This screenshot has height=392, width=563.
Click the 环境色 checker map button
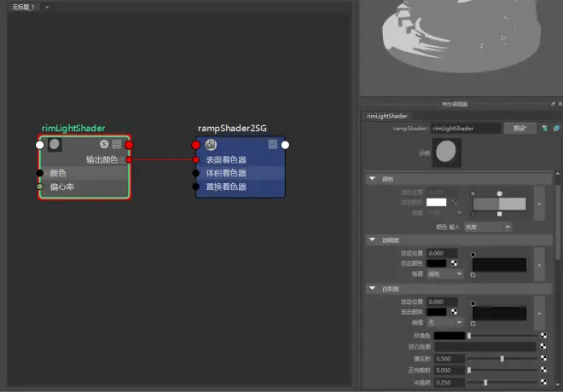click(543, 336)
